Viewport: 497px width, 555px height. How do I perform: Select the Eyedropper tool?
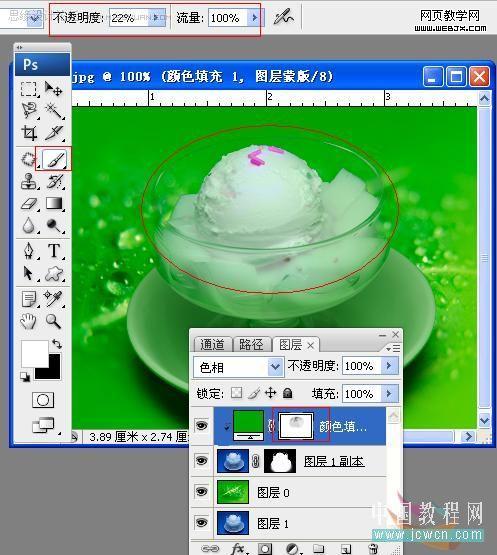point(54,299)
